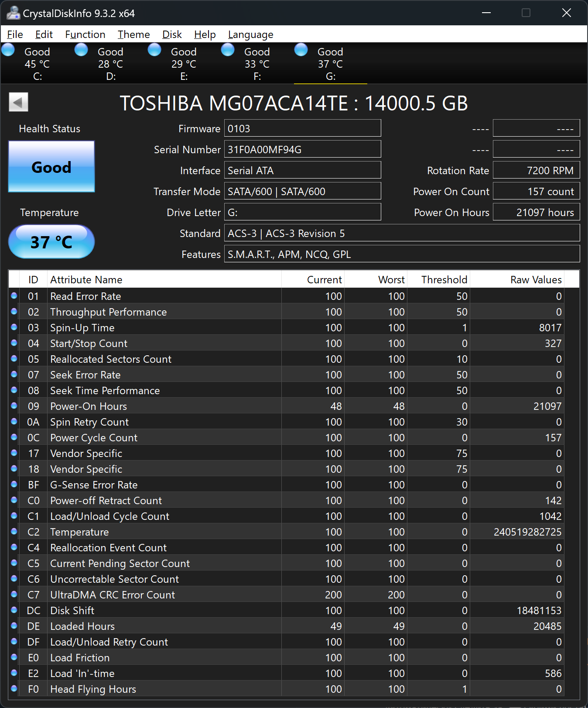This screenshot has width=588, height=708.
Task: Click status dot for Current Pending Sector Count
Action: pyautogui.click(x=14, y=563)
